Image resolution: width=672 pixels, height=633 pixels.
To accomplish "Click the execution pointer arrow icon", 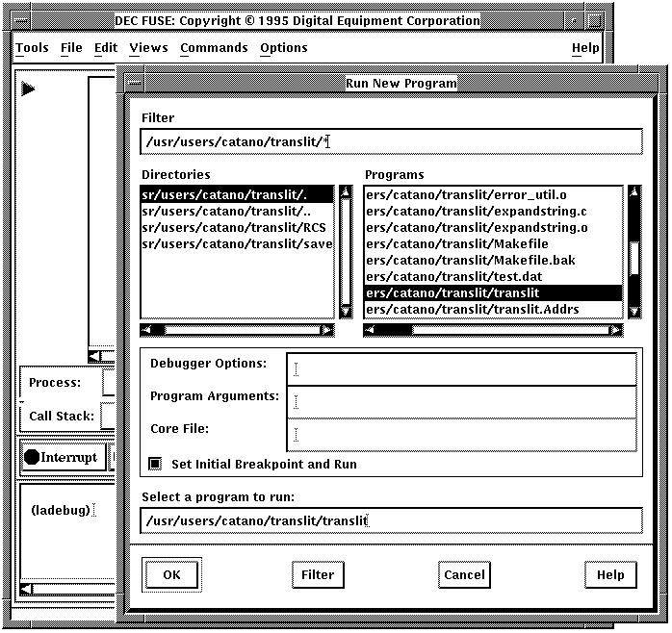I will point(28,89).
